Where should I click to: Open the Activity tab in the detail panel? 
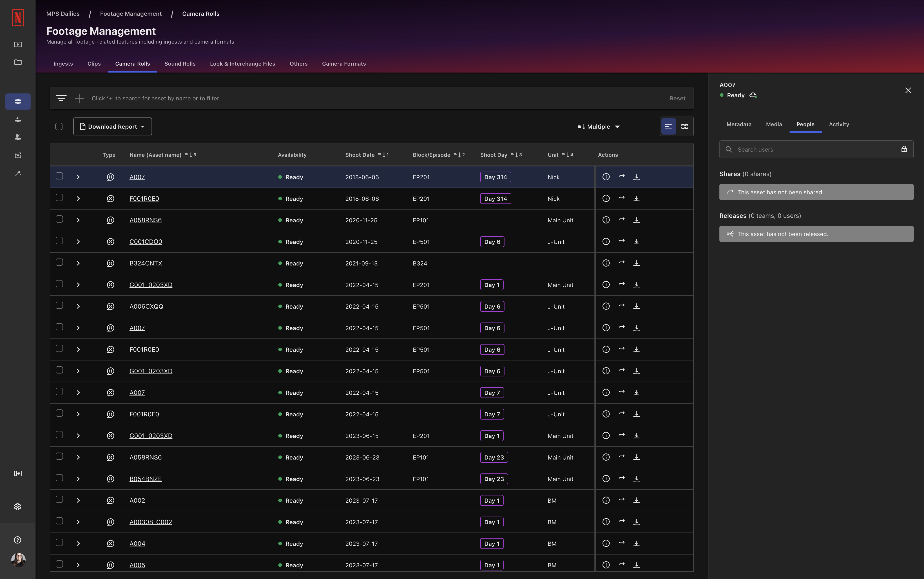(x=839, y=124)
